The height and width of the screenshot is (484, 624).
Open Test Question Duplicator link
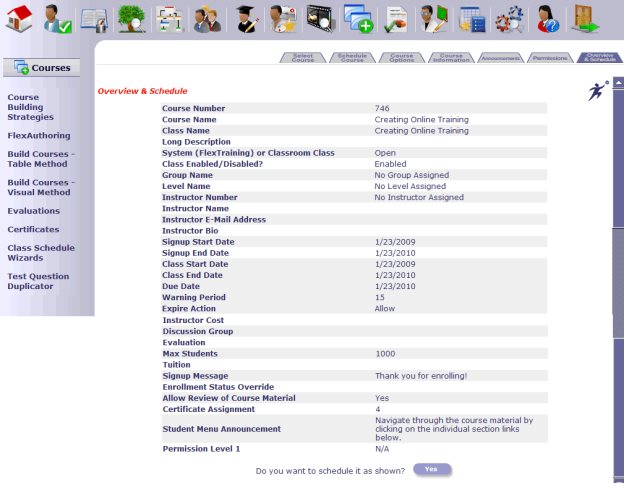pyautogui.click(x=38, y=281)
